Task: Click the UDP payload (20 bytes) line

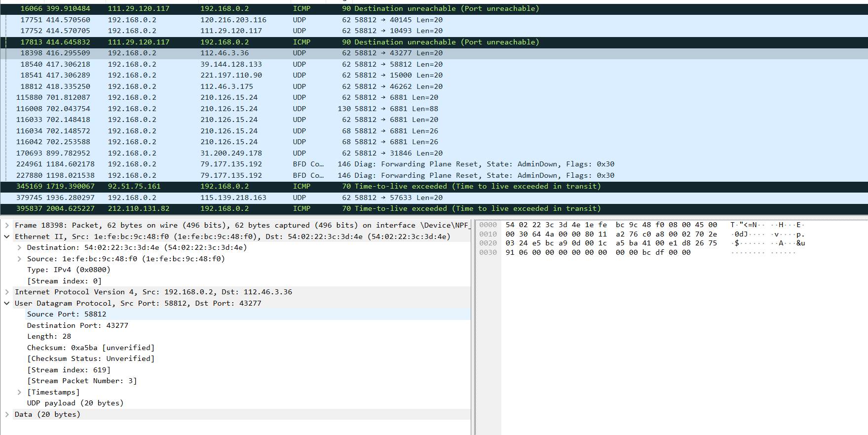Action: [x=75, y=403]
